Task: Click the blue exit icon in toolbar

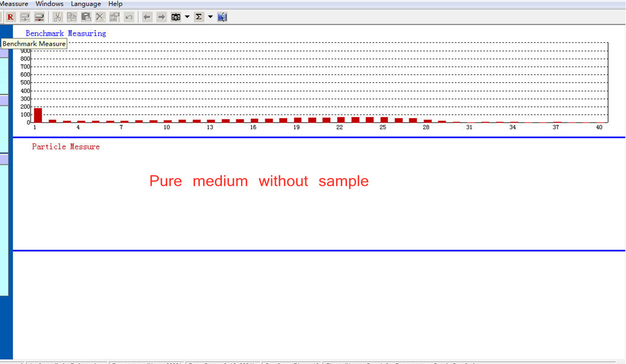Action: coord(222,17)
